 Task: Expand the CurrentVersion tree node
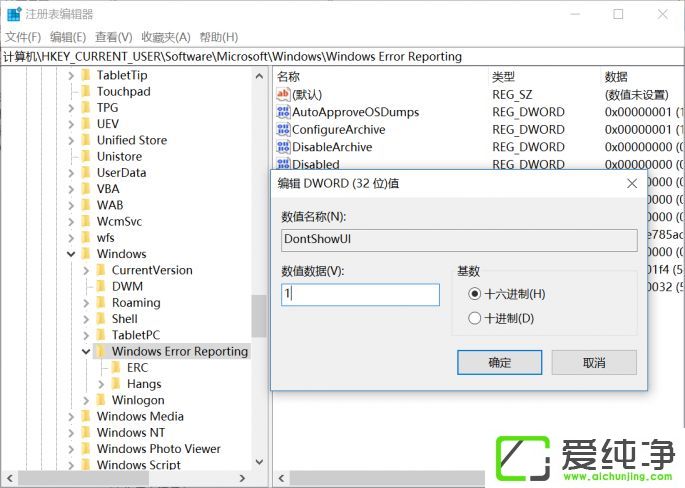point(86,270)
